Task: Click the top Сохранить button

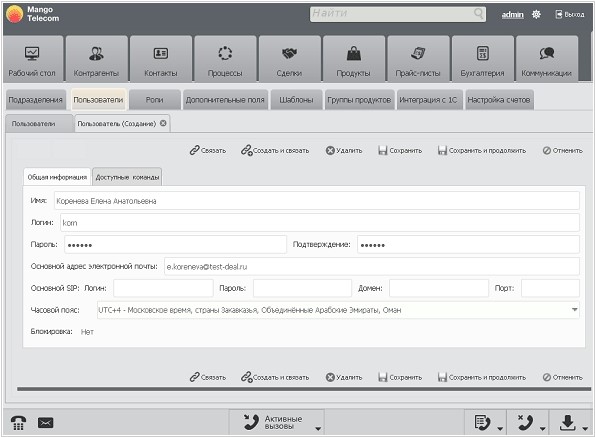Action: pyautogui.click(x=400, y=151)
